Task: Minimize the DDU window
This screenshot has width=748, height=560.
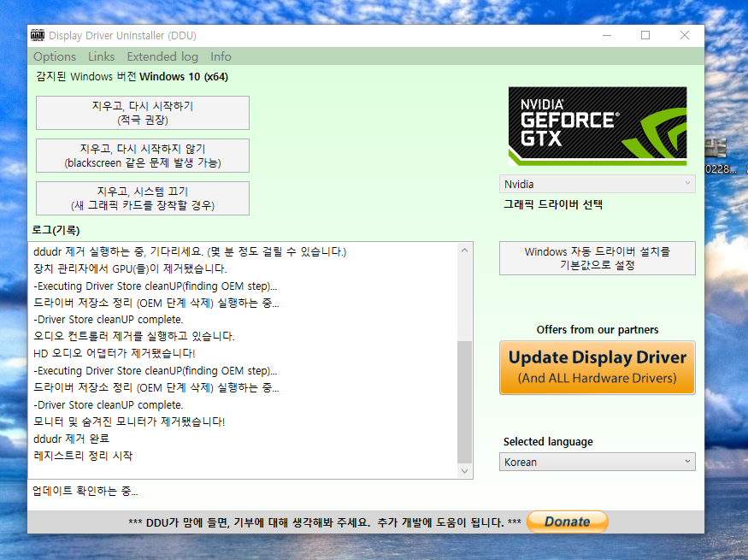Action: 607,35
